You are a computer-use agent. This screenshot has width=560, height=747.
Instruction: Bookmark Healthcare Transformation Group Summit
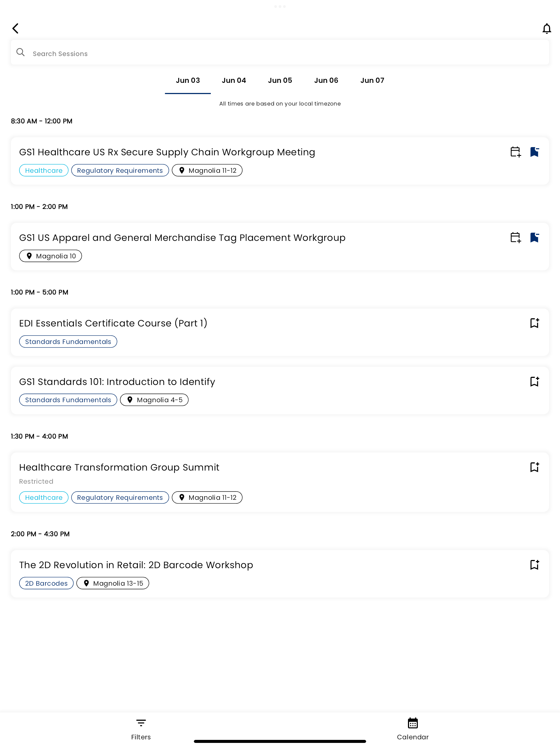(x=534, y=467)
